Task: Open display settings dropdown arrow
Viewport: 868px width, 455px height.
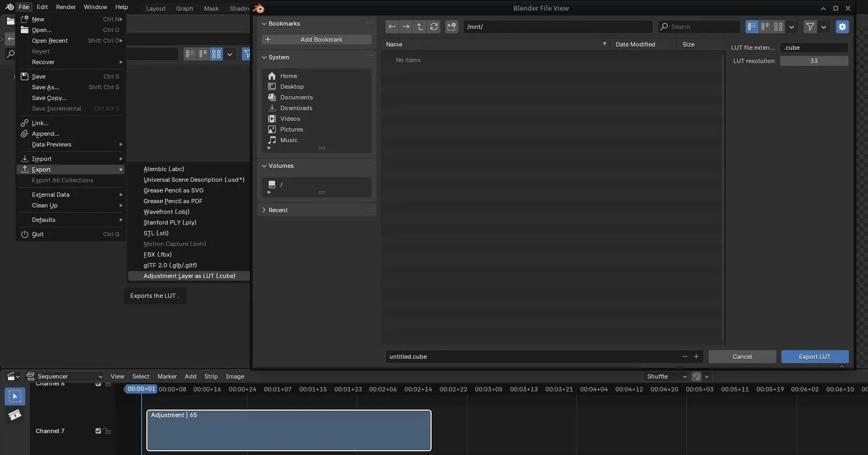Action: 792,27
